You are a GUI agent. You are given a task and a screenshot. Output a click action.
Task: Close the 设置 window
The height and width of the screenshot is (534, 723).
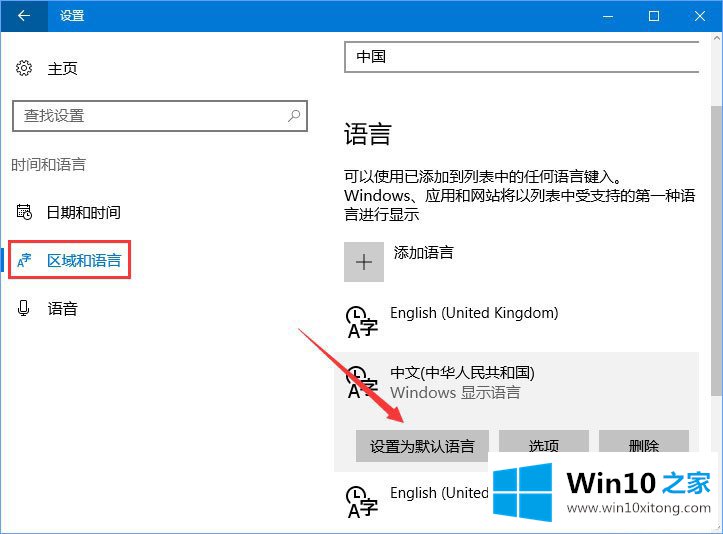pos(699,16)
